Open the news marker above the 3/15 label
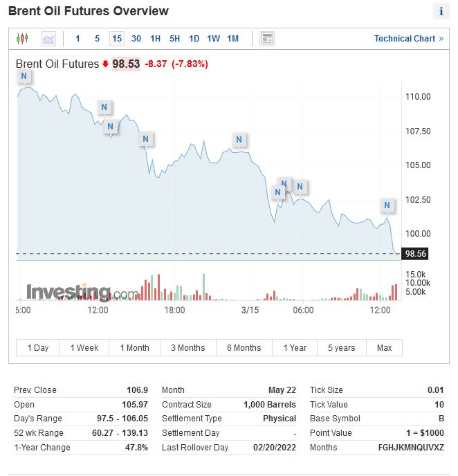 point(239,140)
